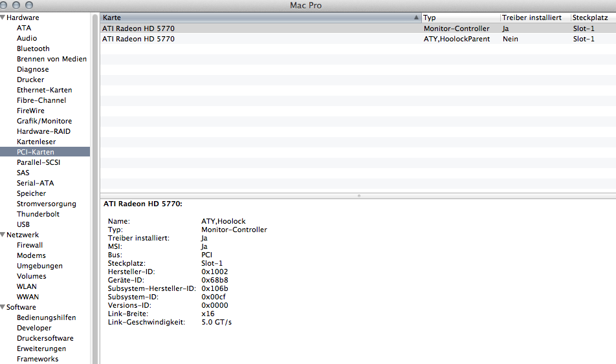This screenshot has height=364, width=616.
Task: Click the Slot-1 cell in the Nein row
Action: point(584,39)
